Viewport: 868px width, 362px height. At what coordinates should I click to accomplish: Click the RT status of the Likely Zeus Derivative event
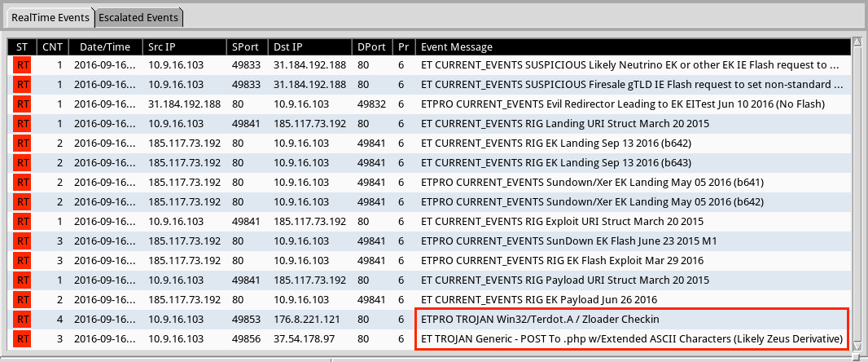click(x=23, y=338)
